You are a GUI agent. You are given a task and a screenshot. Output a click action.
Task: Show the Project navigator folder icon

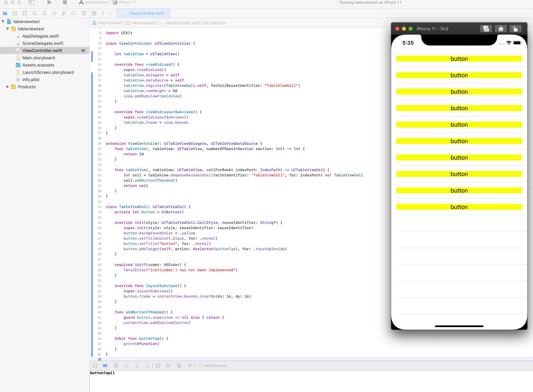pos(5,13)
